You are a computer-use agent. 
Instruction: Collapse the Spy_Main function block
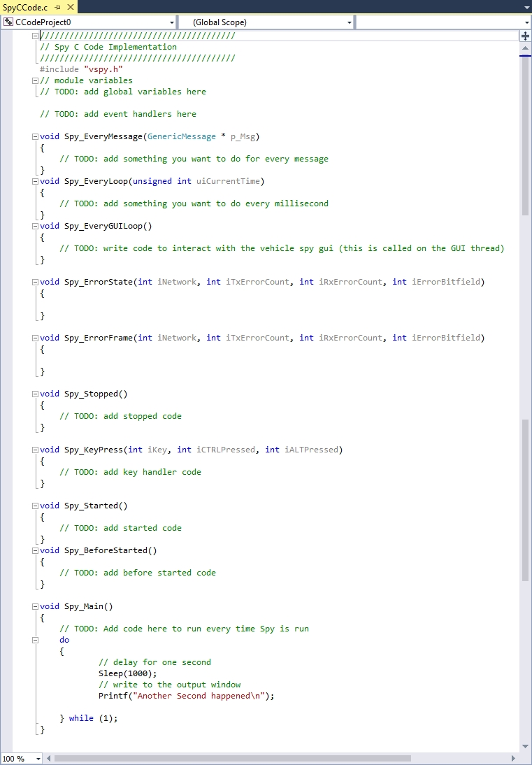[35, 606]
